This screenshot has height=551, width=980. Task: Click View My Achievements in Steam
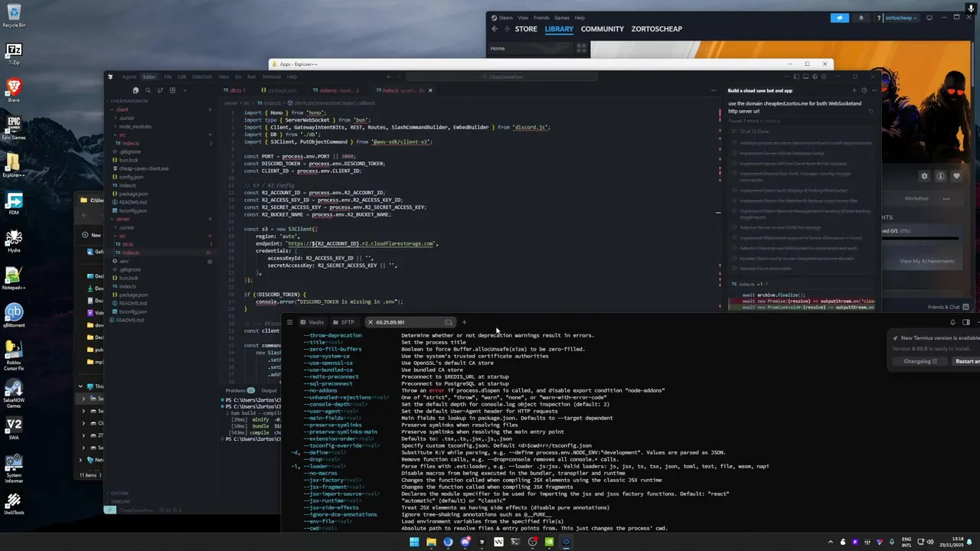pyautogui.click(x=927, y=261)
